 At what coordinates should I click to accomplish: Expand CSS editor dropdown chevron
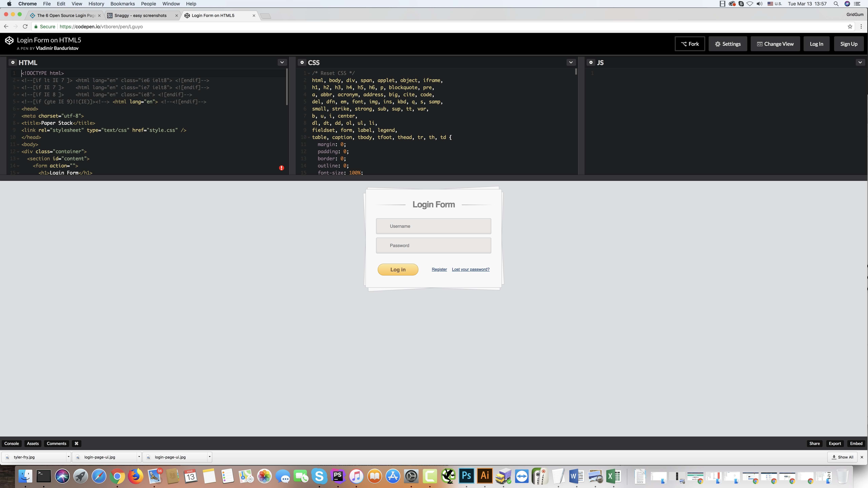point(571,63)
